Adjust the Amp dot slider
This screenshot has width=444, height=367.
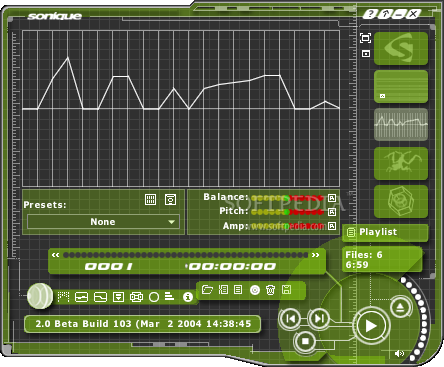pos(287,226)
